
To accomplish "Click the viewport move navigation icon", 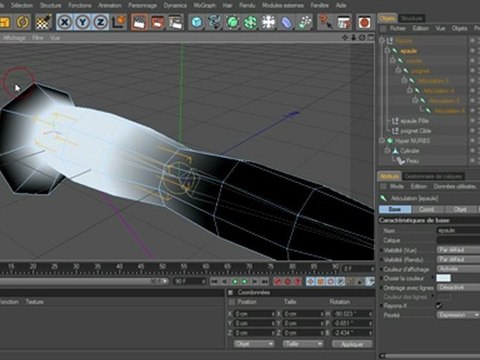I will tap(345, 38).
